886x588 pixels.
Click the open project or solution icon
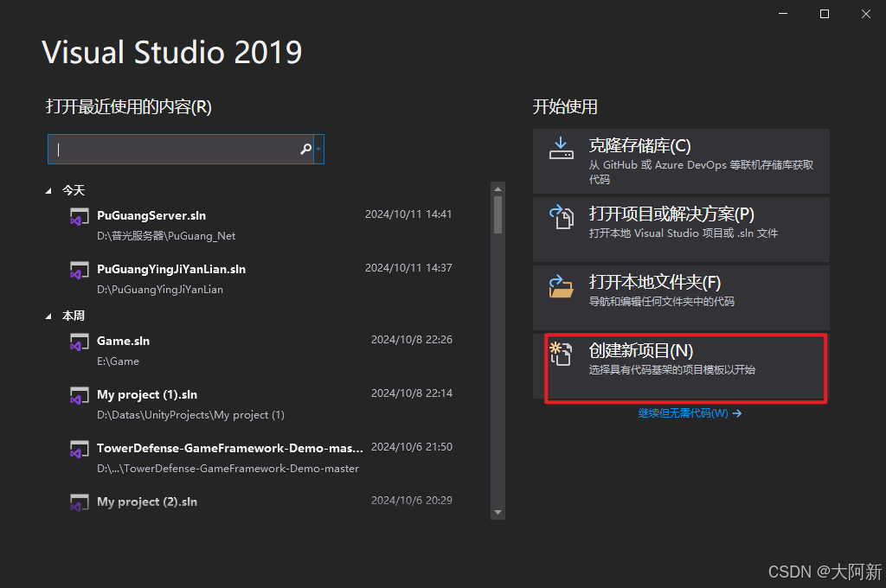click(x=561, y=216)
